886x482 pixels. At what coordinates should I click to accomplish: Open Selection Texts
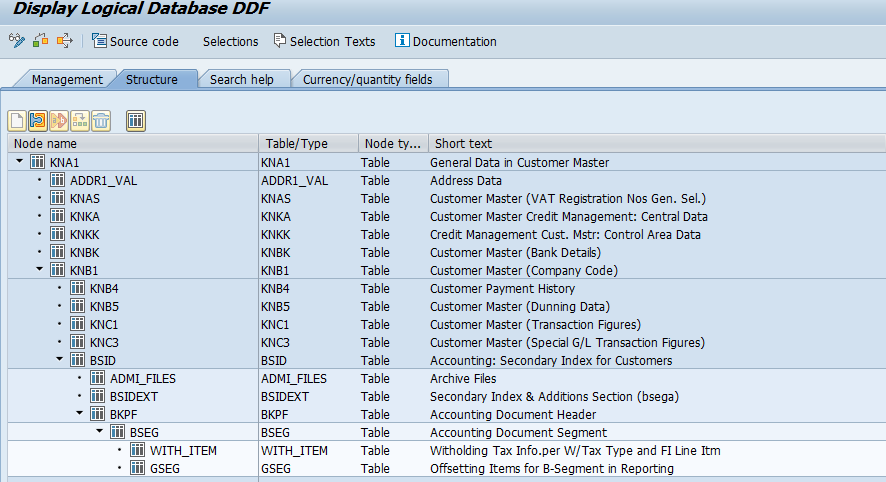(x=323, y=41)
